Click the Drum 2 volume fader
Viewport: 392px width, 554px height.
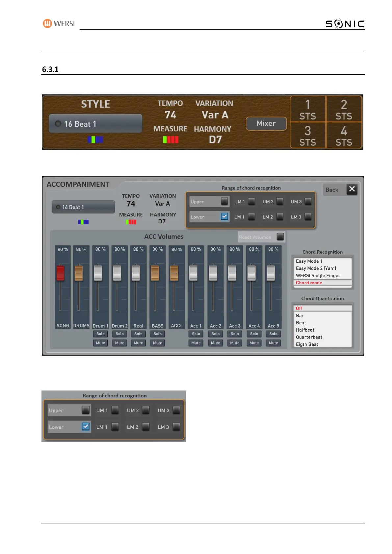(x=117, y=273)
